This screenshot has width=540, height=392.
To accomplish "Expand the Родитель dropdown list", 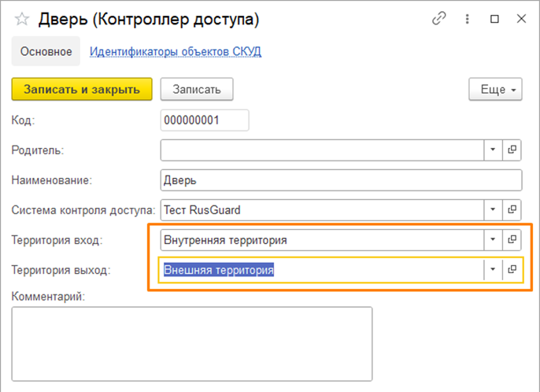I will 492,150.
